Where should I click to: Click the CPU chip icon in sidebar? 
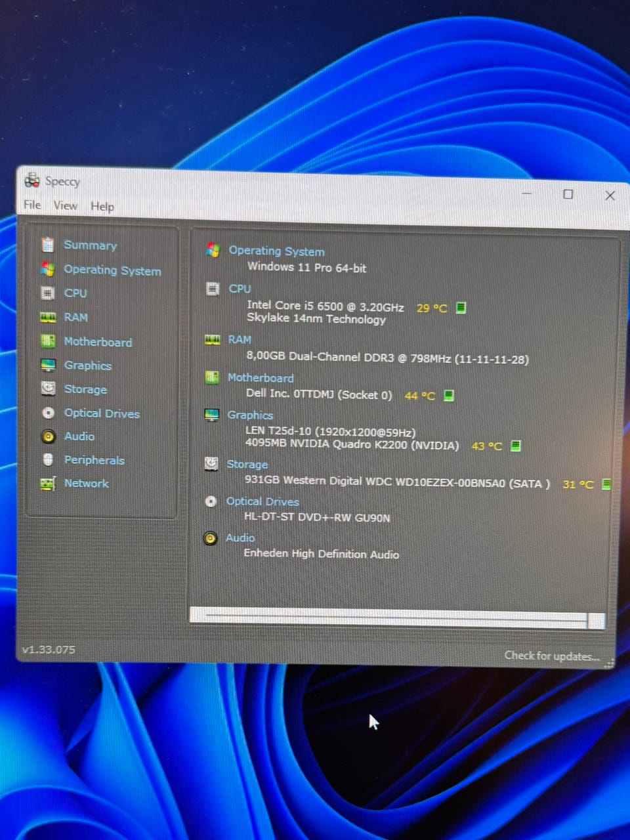(x=48, y=293)
